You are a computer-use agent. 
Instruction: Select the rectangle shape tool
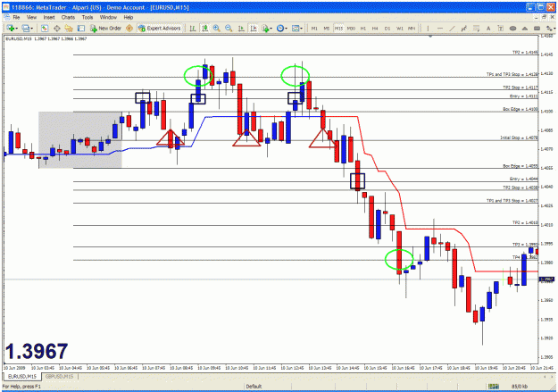click(537, 28)
